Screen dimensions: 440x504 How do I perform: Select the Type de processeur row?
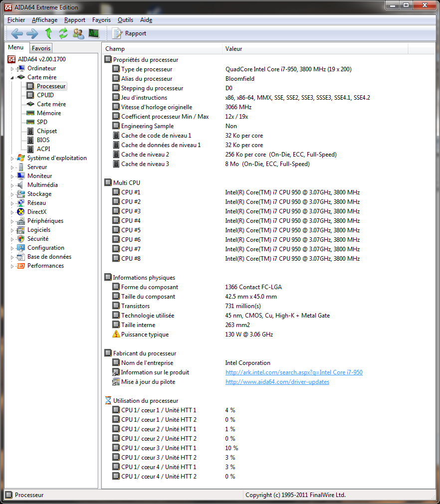coord(268,69)
